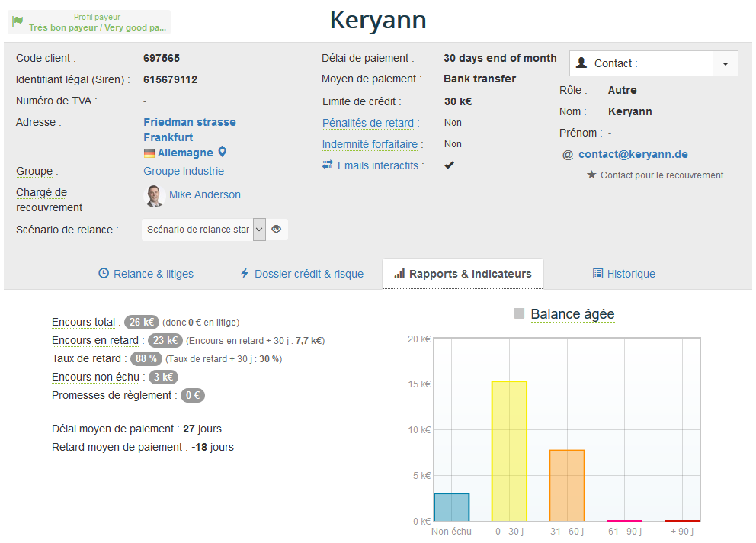
Task: Preview the reminder scenario with eye icon
Action: 277,230
